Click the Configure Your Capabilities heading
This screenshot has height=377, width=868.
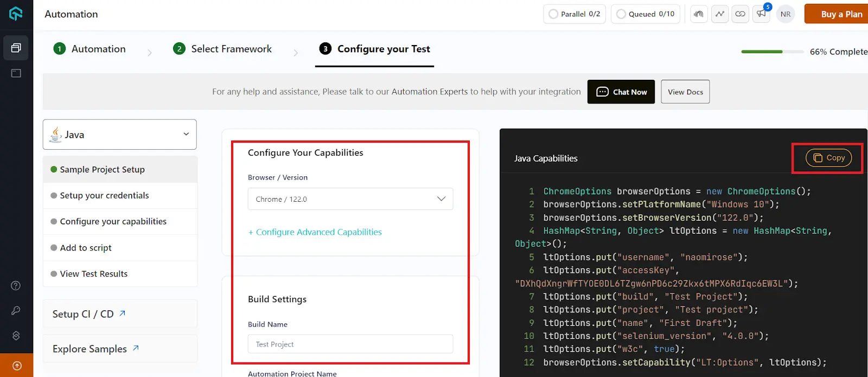(x=305, y=153)
